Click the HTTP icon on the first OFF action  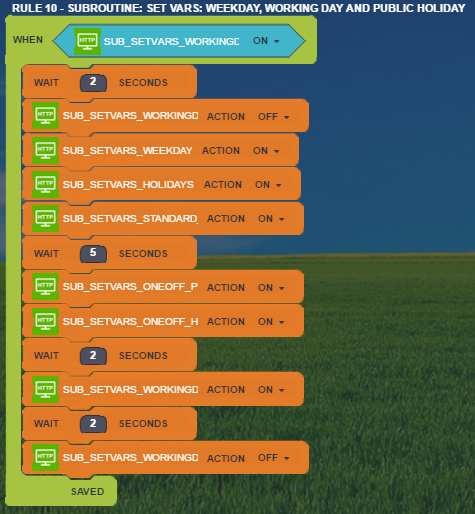tap(46, 116)
